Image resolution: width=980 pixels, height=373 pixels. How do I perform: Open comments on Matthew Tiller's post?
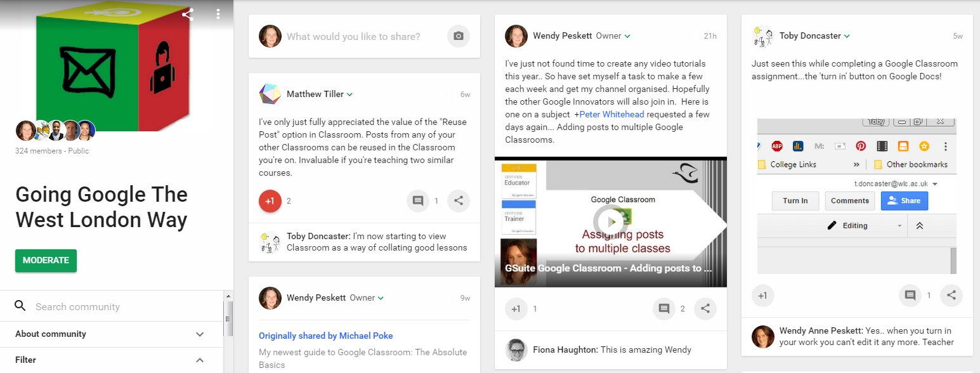tap(418, 201)
